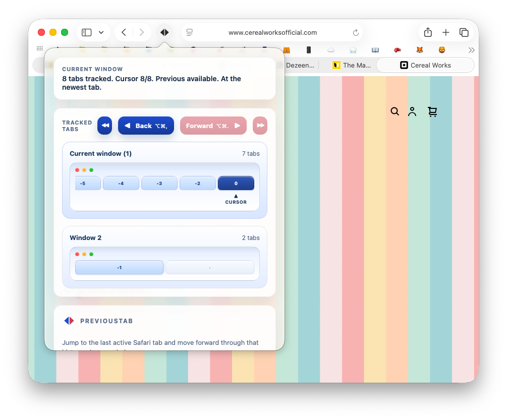Select the '-1' tab in Window 2
This screenshot has width=507, height=420.
coord(119,267)
